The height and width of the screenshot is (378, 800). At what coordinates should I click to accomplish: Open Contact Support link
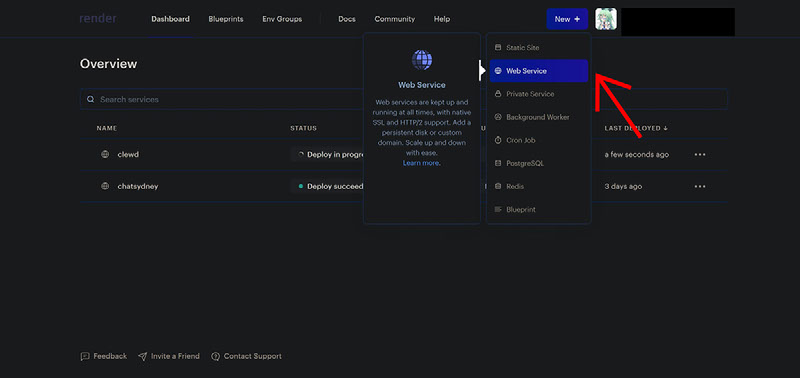(246, 356)
